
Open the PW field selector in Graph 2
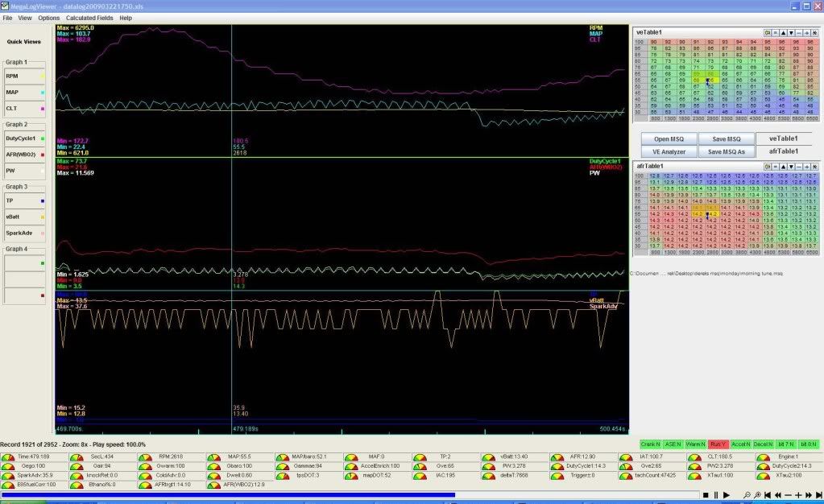pos(24,171)
